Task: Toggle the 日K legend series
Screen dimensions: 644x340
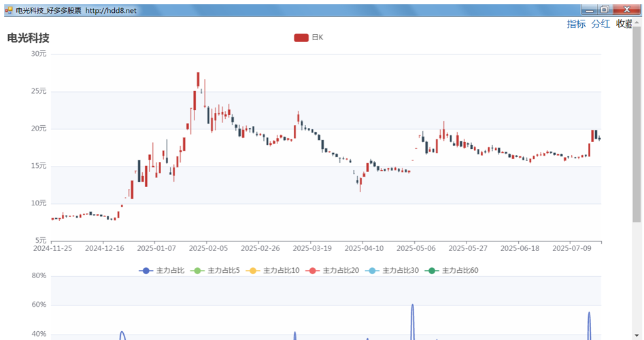Action: coord(309,37)
